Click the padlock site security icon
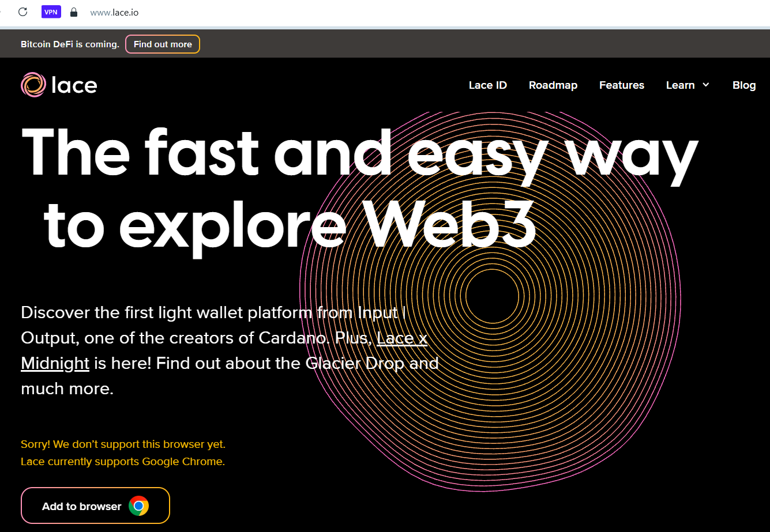Image resolution: width=770 pixels, height=532 pixels. click(x=74, y=12)
